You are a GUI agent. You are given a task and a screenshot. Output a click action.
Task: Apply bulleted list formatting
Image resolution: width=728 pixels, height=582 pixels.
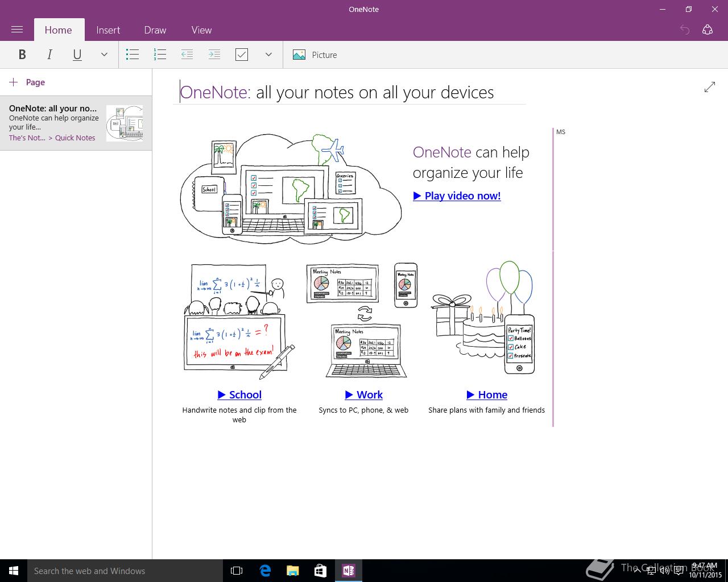(133, 55)
